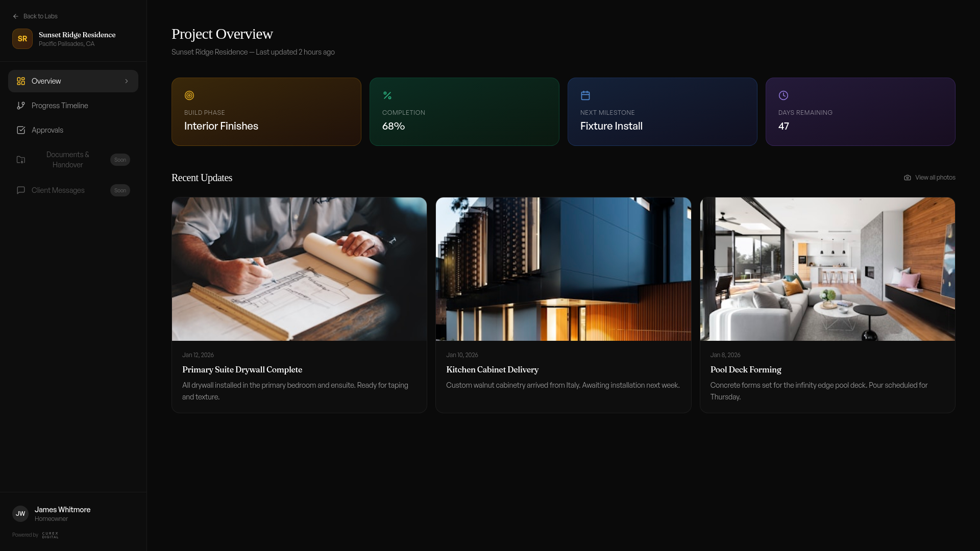Click the Soon badge next to Documents & Handover
This screenshot has height=551, width=980.
(120, 160)
